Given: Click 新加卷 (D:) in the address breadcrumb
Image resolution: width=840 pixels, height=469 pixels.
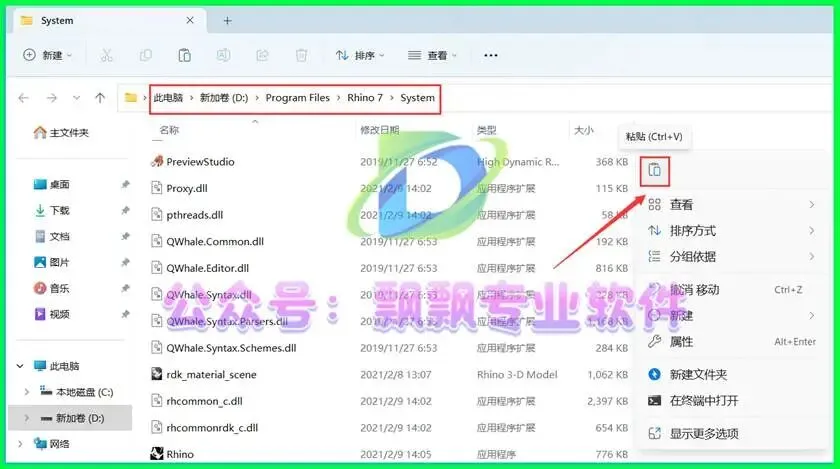Looking at the screenshot, I should pyautogui.click(x=224, y=98).
